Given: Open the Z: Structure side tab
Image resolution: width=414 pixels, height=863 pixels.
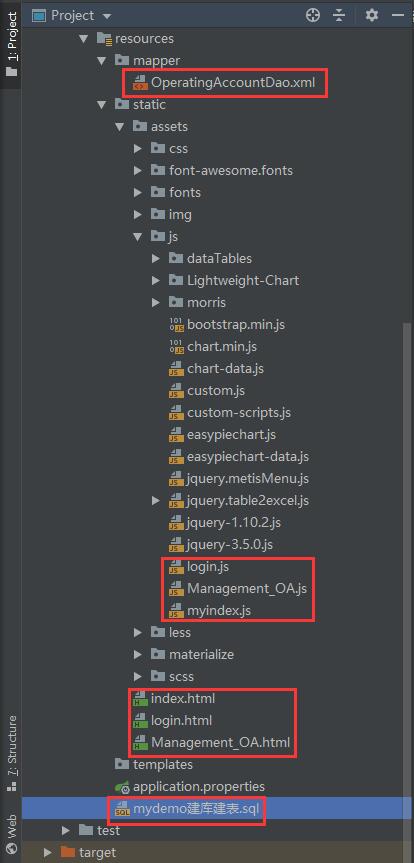Looking at the screenshot, I should click(x=11, y=753).
